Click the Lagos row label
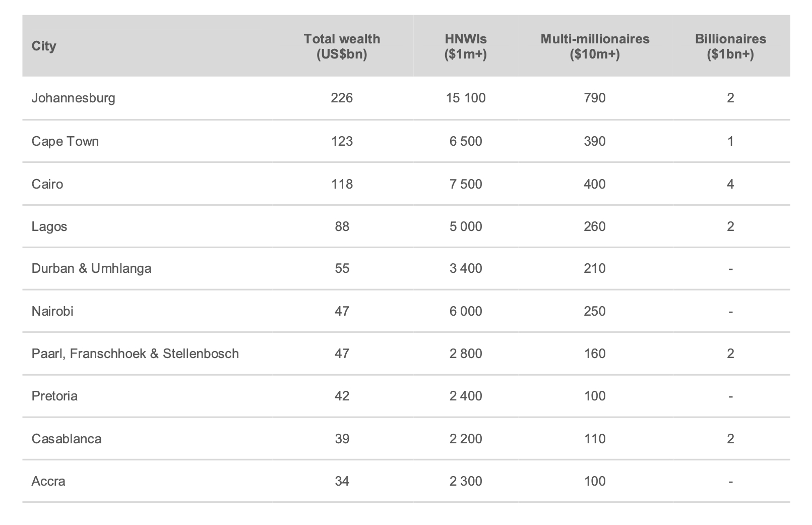The width and height of the screenshot is (812, 525). [x=49, y=226]
